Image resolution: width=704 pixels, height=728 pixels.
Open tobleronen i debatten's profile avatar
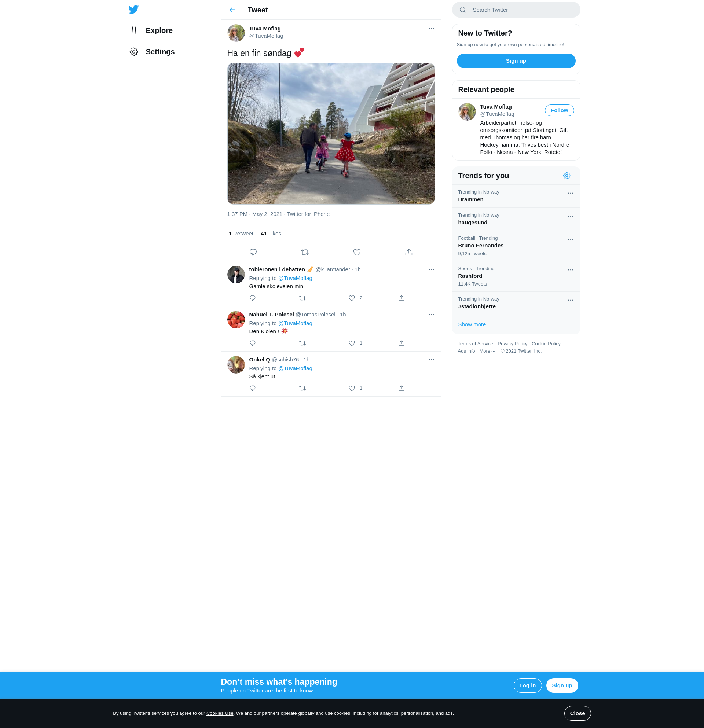point(236,275)
